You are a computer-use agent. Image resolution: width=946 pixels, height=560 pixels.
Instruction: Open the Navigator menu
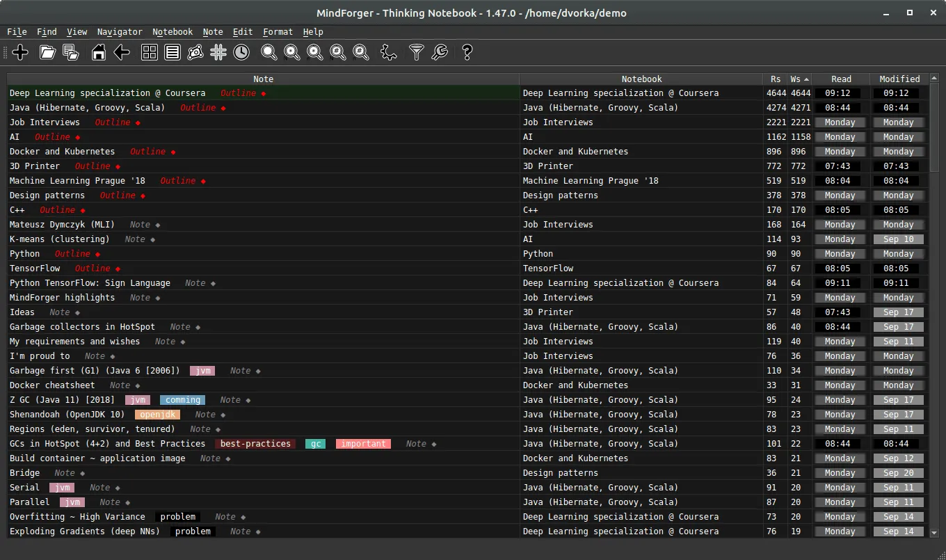coord(120,32)
